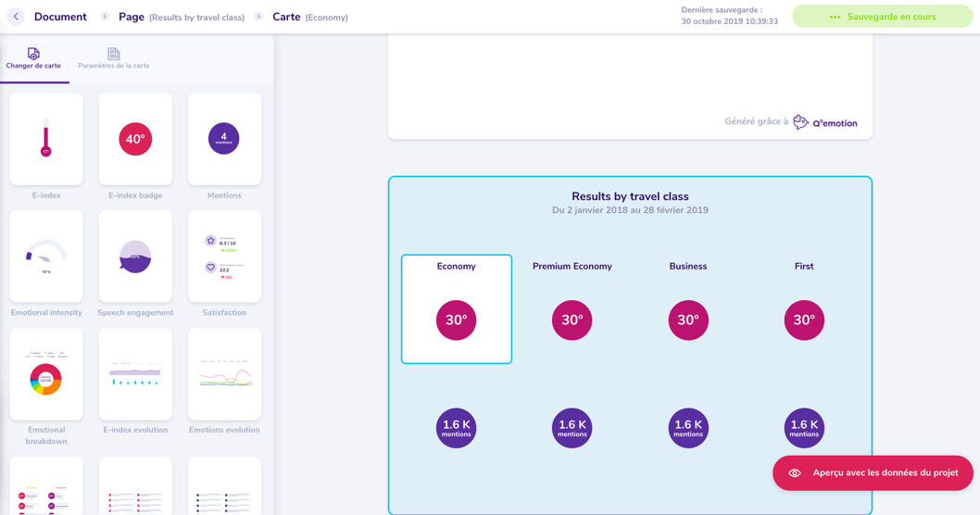Click the Sauvegarde en cours button

[883, 17]
